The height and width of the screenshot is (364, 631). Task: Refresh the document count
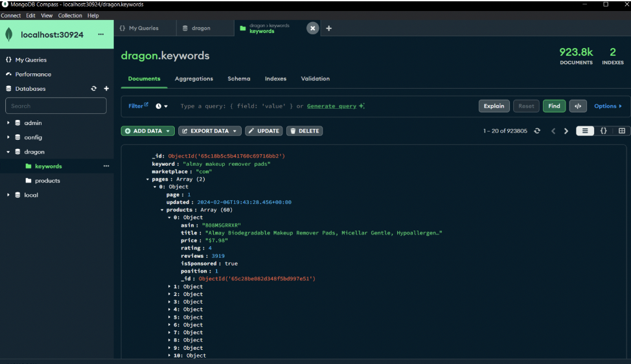click(537, 131)
